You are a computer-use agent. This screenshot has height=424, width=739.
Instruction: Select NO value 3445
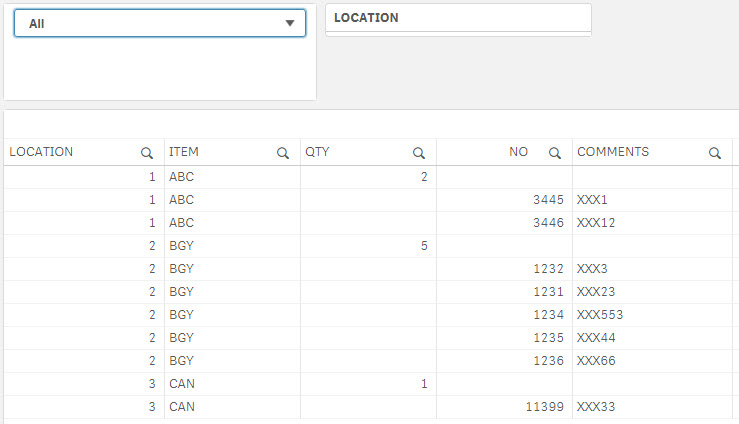(x=548, y=200)
